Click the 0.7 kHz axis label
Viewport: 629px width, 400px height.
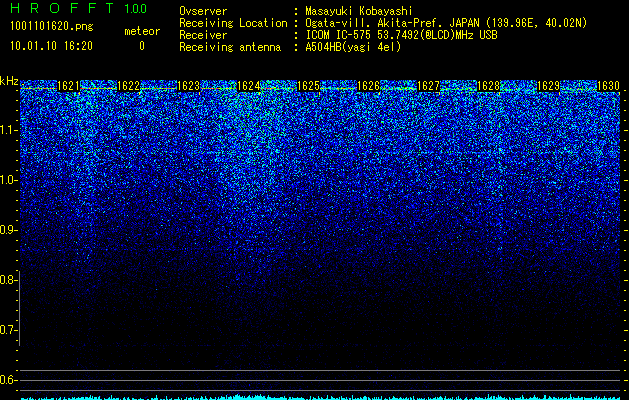coord(8,330)
